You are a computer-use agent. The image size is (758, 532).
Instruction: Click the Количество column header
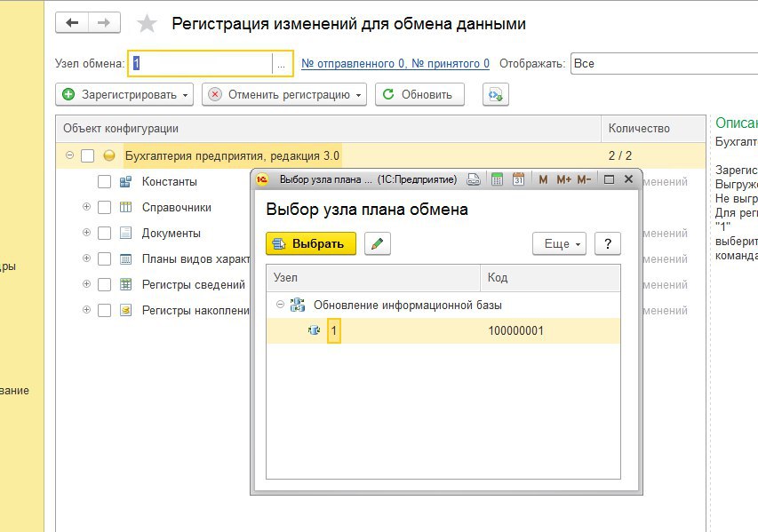(653, 128)
